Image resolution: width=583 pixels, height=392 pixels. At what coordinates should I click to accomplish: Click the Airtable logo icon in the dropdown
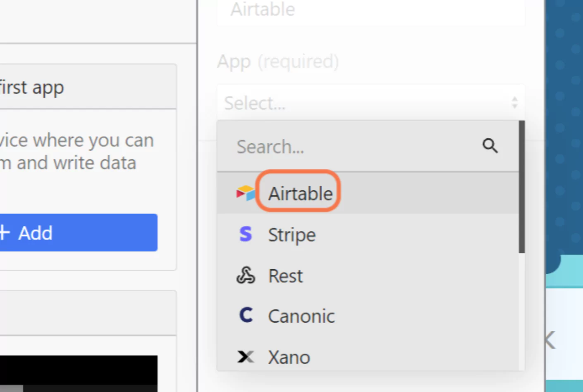246,193
